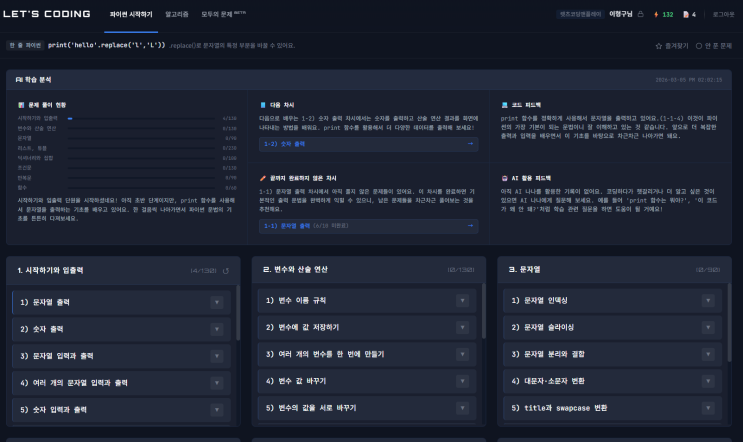
Task: Expand 3) 문자열 분리와 결합 arrow
Action: click(708, 354)
